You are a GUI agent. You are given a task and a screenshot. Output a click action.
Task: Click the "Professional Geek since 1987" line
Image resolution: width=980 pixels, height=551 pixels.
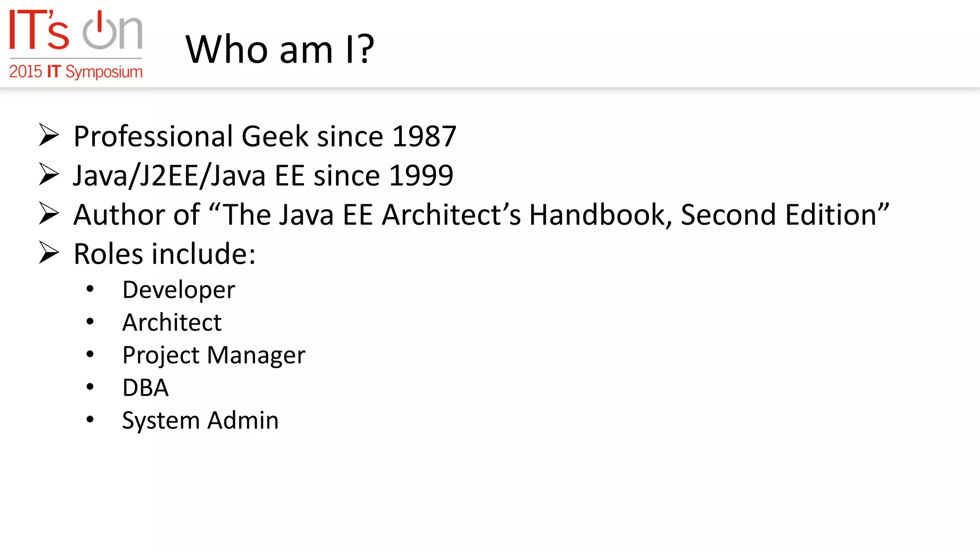coord(265,136)
